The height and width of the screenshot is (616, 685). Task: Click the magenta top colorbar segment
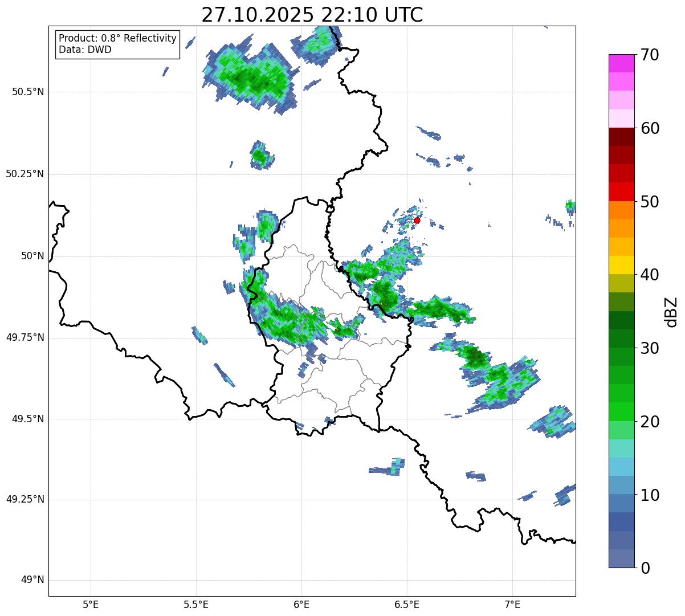621,63
